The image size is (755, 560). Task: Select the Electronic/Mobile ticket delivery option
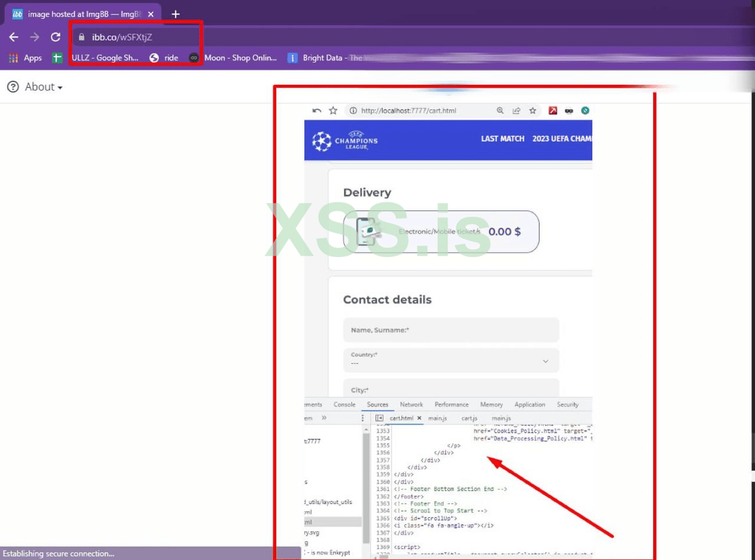coord(441,232)
